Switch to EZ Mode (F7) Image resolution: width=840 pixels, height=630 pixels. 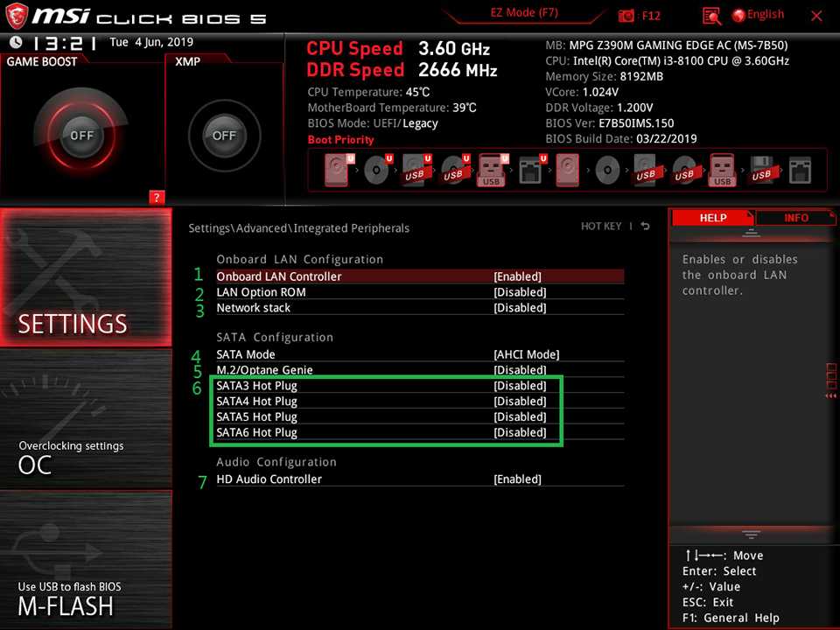[522, 14]
